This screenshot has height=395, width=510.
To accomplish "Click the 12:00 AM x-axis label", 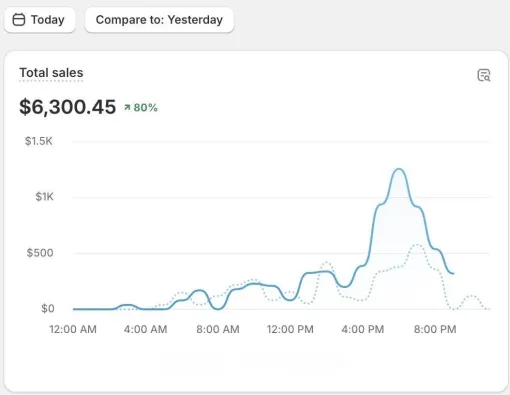I will [73, 329].
